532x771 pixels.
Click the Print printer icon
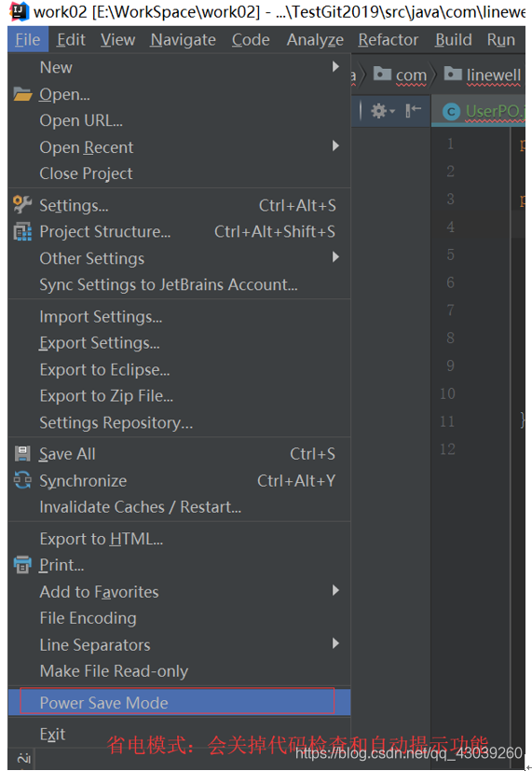(x=22, y=565)
